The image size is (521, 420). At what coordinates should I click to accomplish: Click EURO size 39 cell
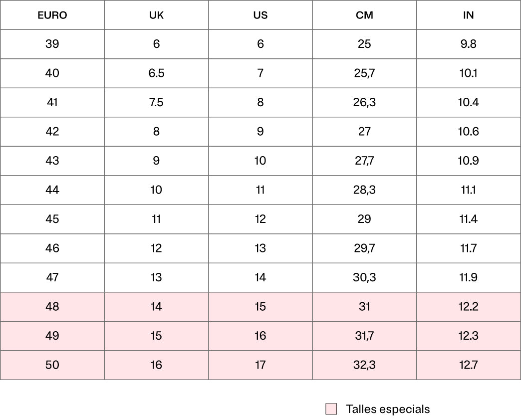tap(52, 44)
